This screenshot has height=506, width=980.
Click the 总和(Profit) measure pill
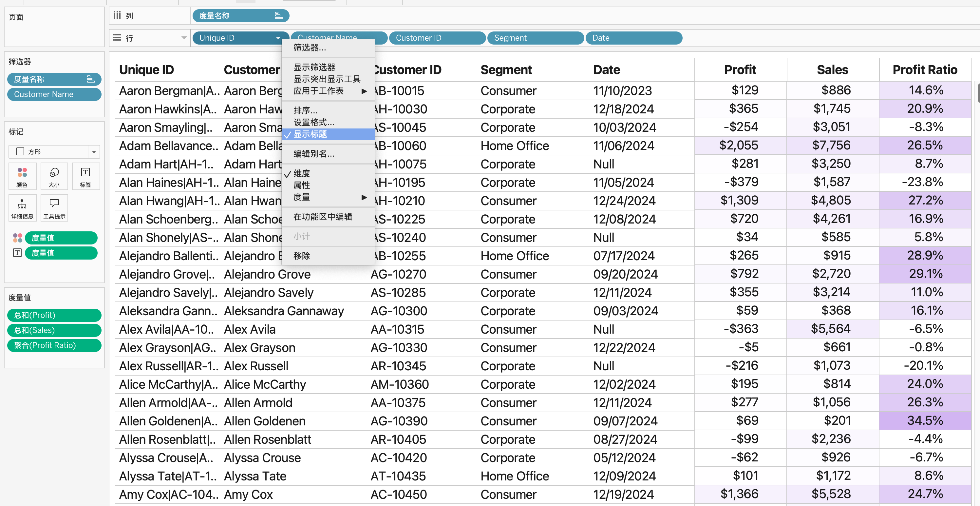tap(54, 315)
